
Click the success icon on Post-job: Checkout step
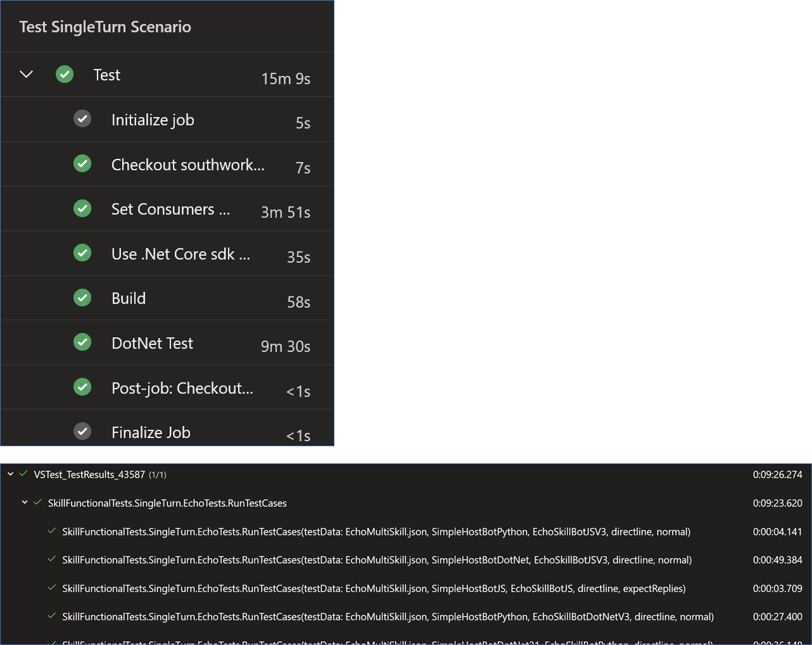pyautogui.click(x=82, y=387)
